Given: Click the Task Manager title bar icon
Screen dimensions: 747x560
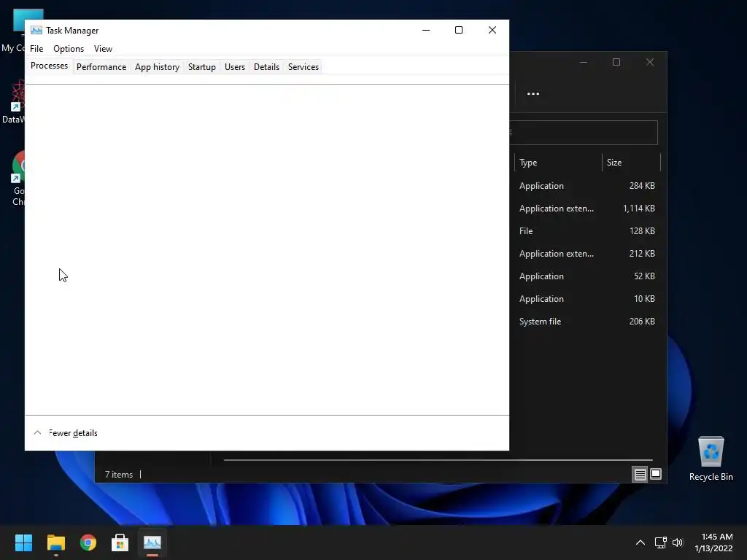Looking at the screenshot, I should click(36, 30).
